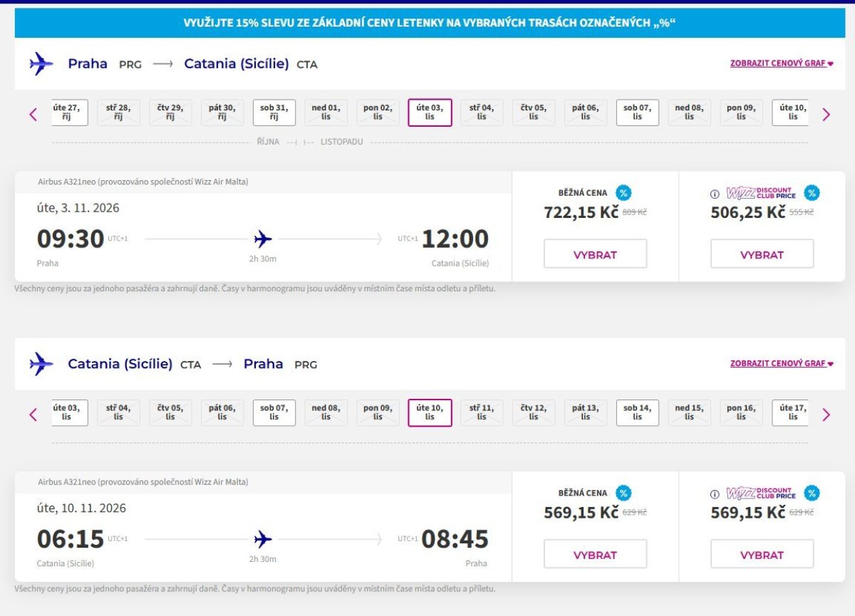Choose the return Discount Club fare with Vybrat

click(x=762, y=555)
